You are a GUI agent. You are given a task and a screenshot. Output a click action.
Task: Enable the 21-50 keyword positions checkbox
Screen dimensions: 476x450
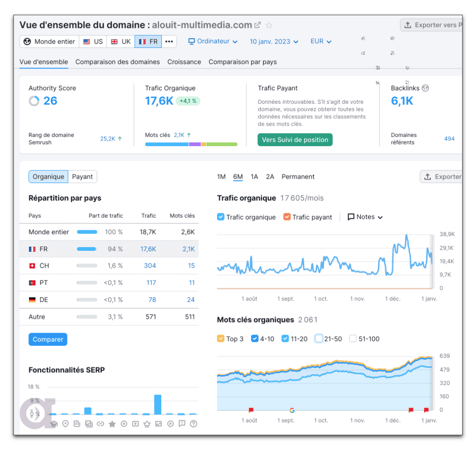pos(318,339)
